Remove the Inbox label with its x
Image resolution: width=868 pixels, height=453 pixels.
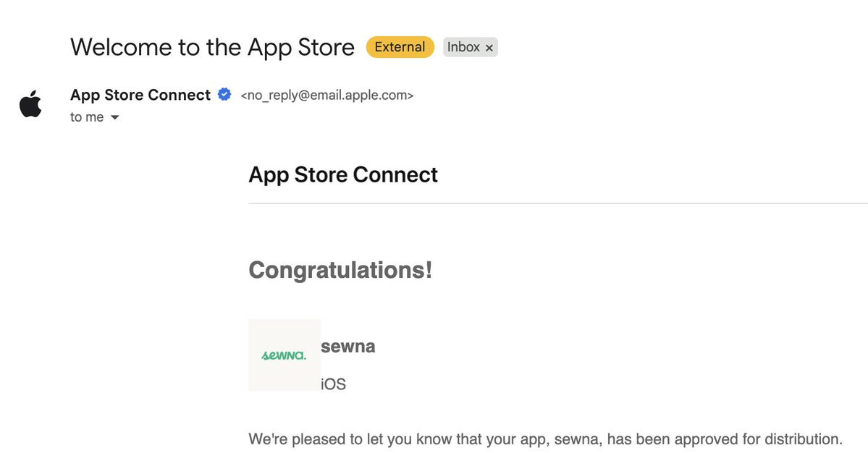tap(489, 48)
